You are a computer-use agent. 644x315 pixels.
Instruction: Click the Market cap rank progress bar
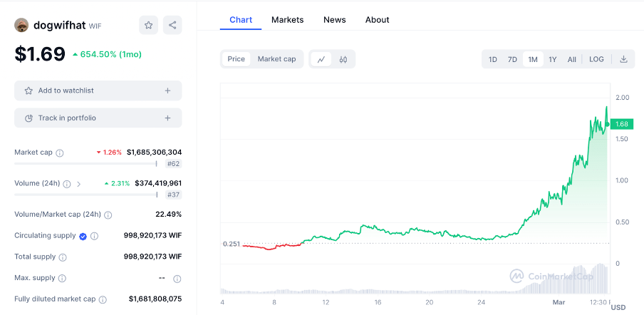pos(85,163)
